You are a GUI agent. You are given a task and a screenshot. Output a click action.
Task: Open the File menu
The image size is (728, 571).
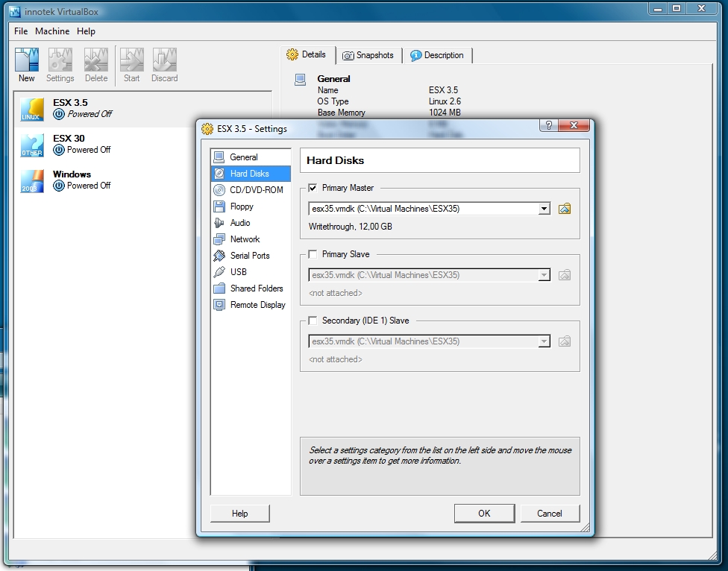(x=21, y=31)
